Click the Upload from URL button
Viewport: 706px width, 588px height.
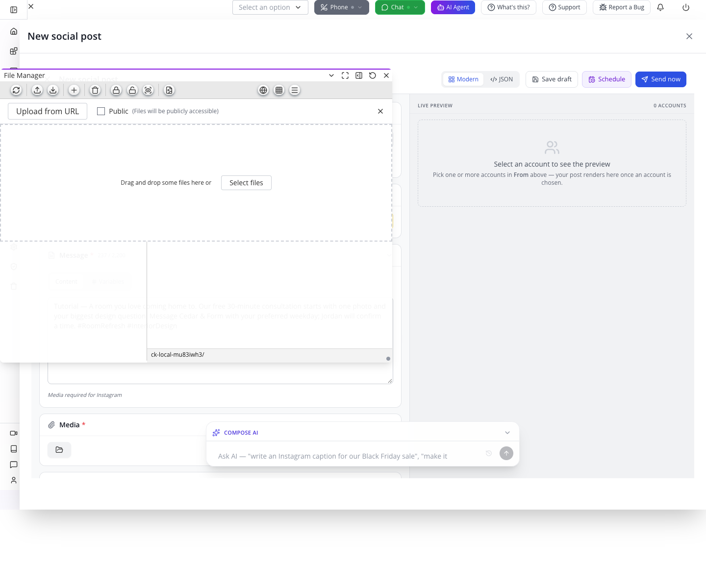pyautogui.click(x=48, y=111)
